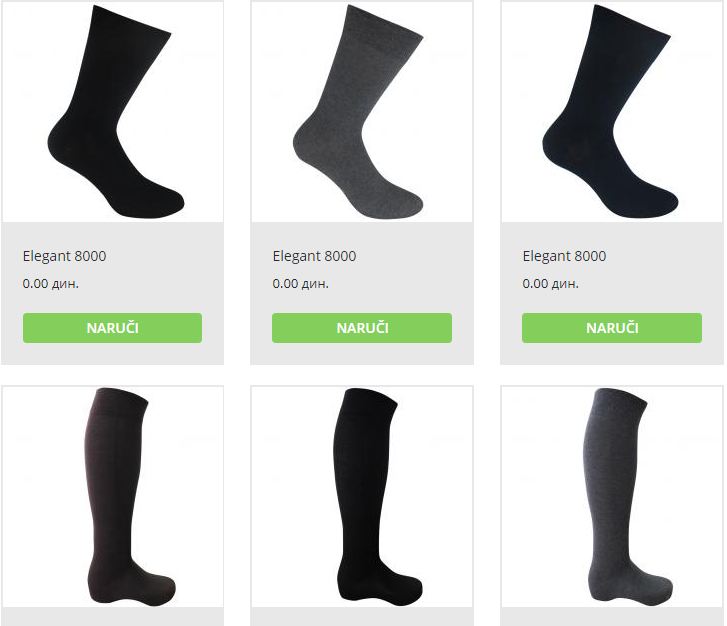Click NARUČI under the black Elegant 8000 sock
The height and width of the screenshot is (626, 727).
click(112, 328)
